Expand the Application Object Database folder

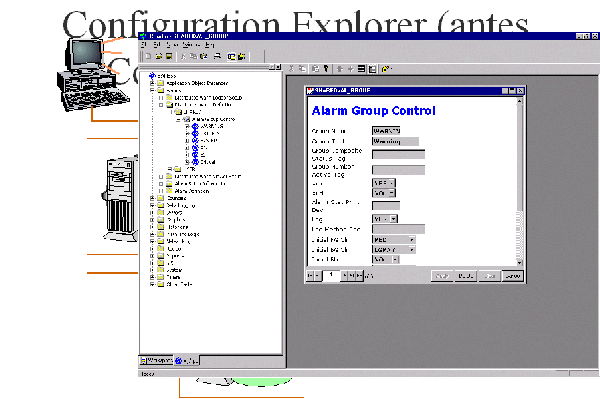click(152, 83)
